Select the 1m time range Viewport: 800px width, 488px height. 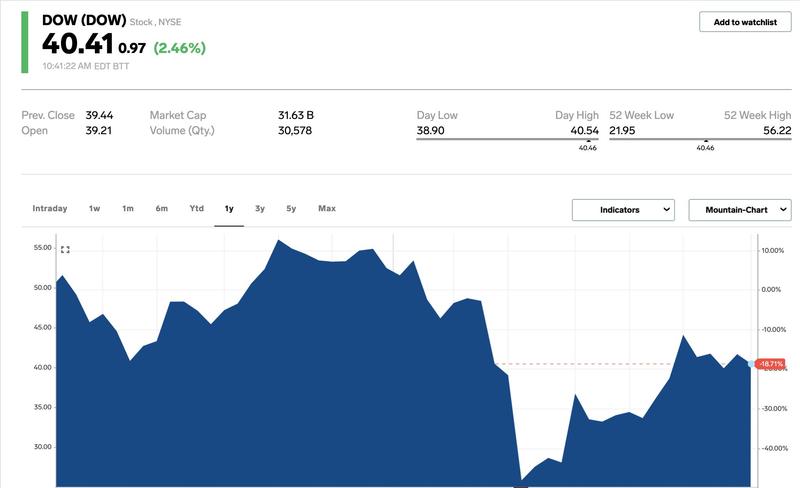128,208
